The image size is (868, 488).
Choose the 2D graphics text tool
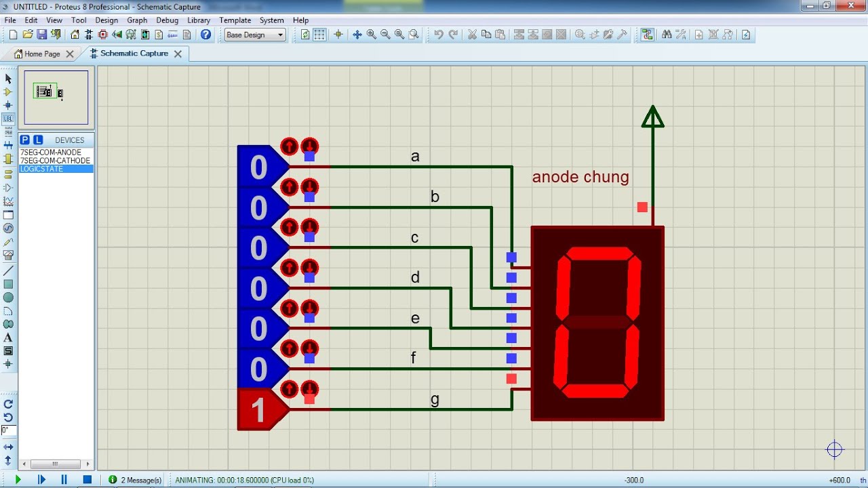8,338
